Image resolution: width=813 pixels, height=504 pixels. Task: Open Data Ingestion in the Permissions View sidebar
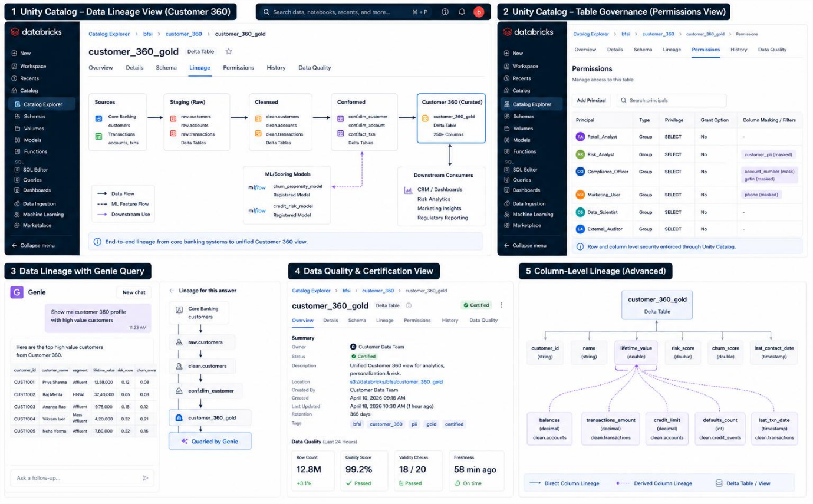[530, 203]
